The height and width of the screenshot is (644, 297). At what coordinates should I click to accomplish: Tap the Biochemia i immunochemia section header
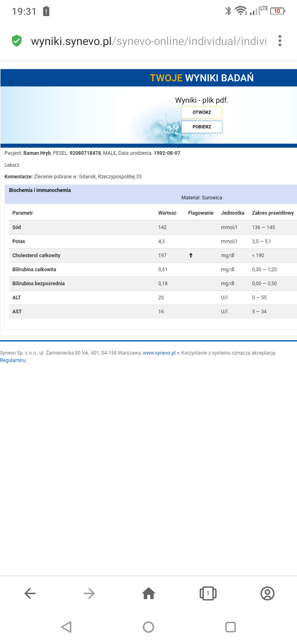tap(40, 190)
